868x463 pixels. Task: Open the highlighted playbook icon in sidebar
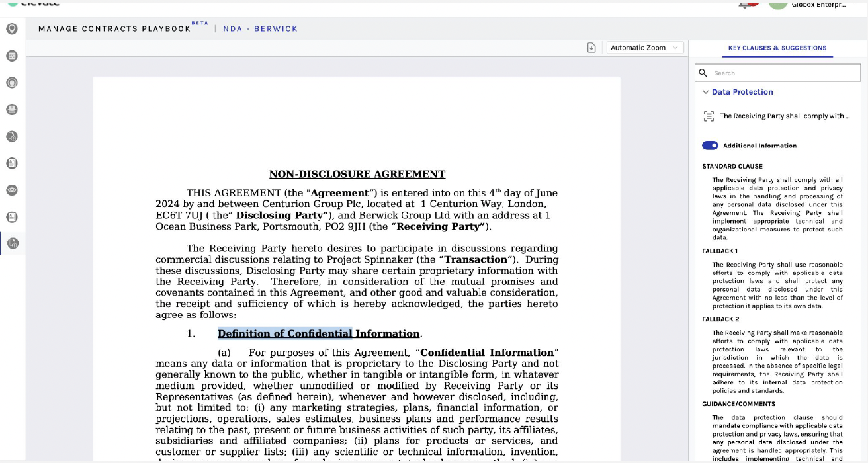coord(12,243)
